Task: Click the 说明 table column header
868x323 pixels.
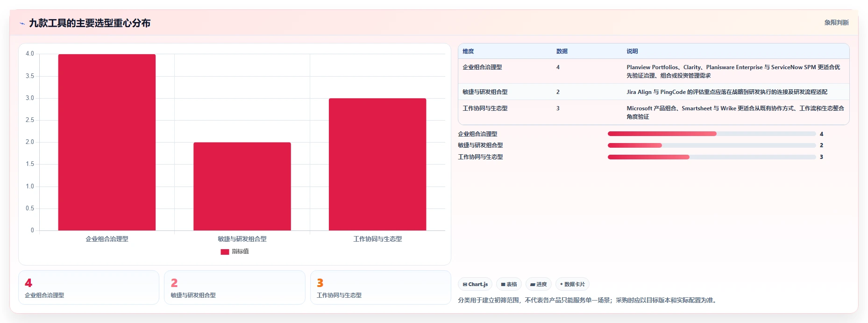Action: [x=632, y=51]
